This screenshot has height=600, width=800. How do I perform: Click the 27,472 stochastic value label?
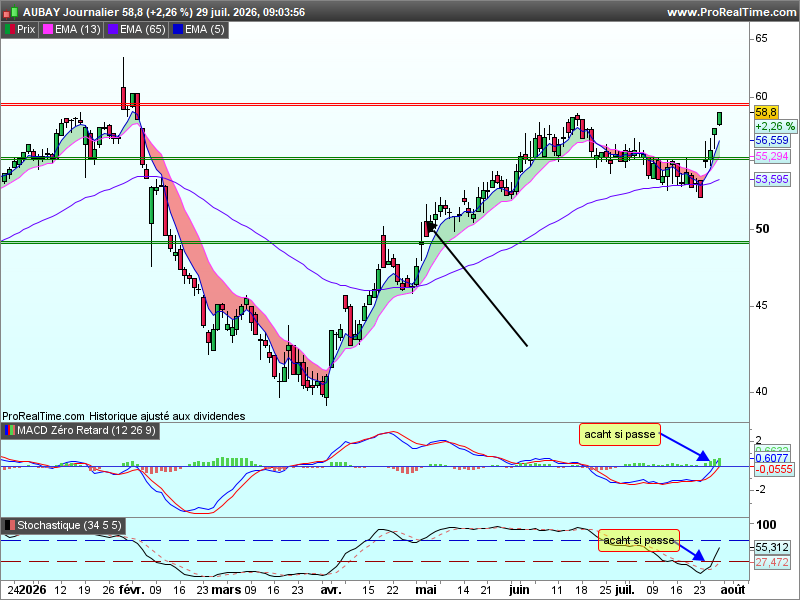[x=772, y=562]
